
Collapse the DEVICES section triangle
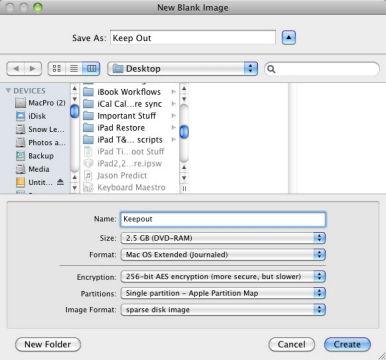[8, 91]
